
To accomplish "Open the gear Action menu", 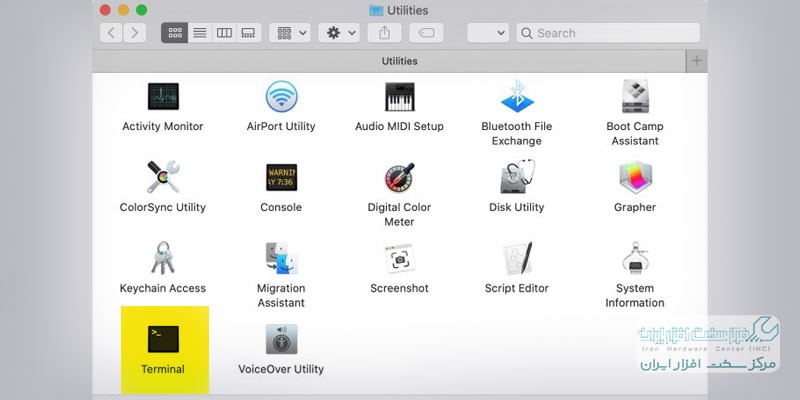I will (x=339, y=33).
